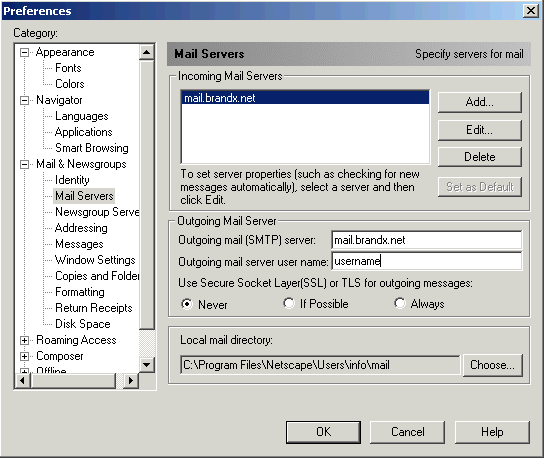
Task: Click the category list right scroll arrow
Action: tap(131, 381)
